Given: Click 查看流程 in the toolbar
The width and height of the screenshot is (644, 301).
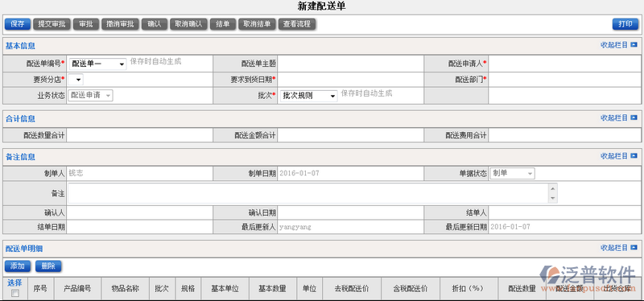Looking at the screenshot, I should [297, 24].
